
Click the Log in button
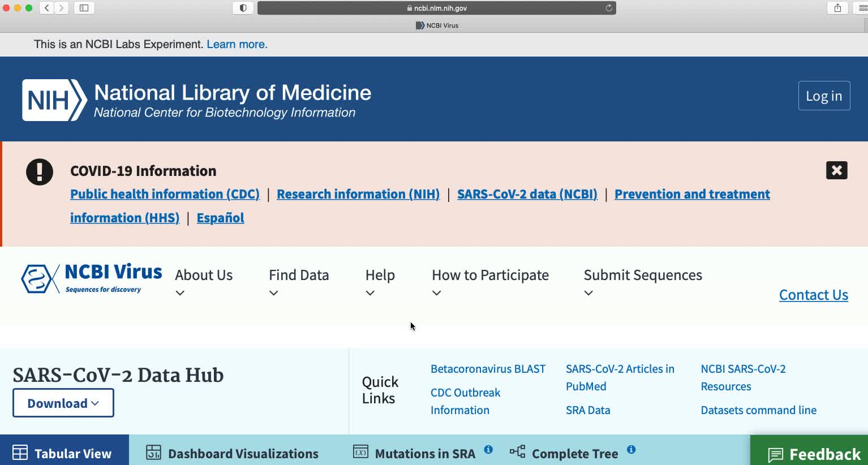(x=824, y=96)
